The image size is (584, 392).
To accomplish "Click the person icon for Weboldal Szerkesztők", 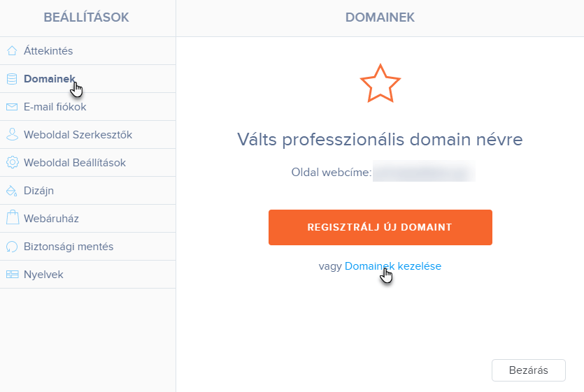I will pos(12,134).
